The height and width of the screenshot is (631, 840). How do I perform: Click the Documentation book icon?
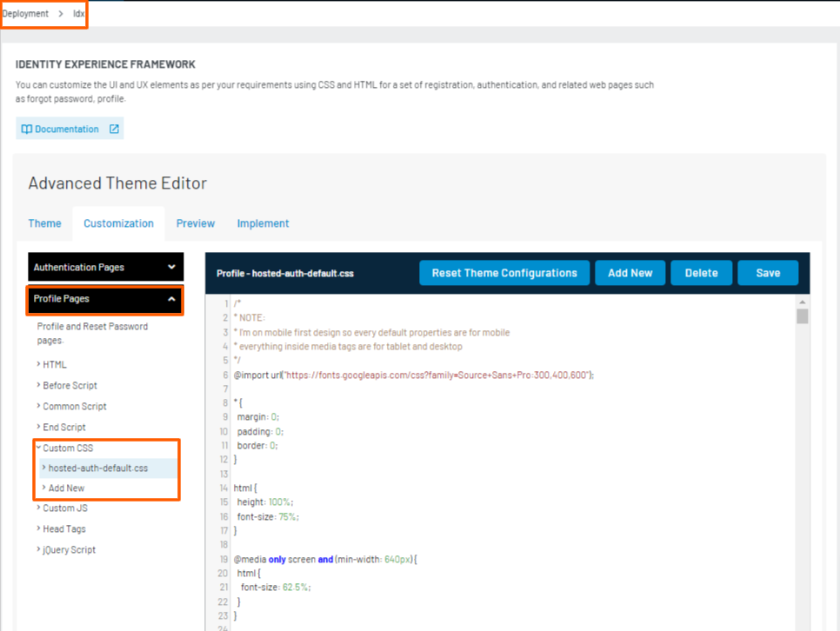point(27,130)
